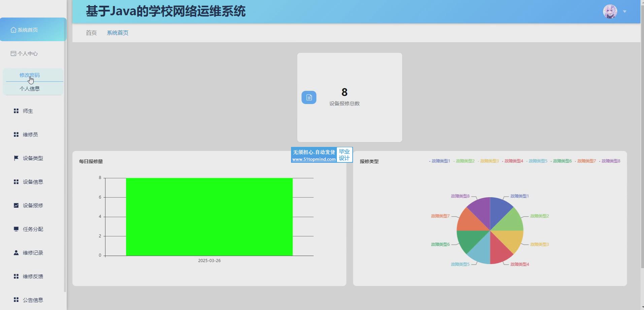Click the green bar for 2025-03-26
Image resolution: width=644 pixels, height=310 pixels.
point(209,217)
